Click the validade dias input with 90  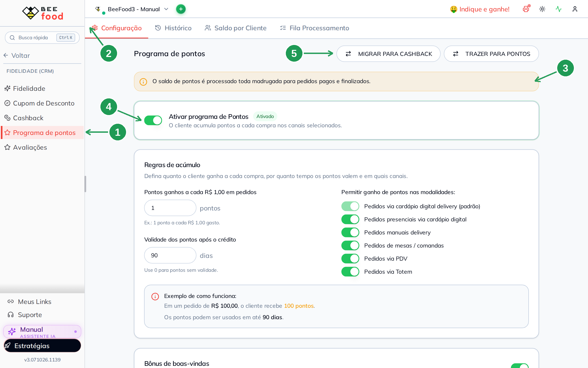point(170,255)
